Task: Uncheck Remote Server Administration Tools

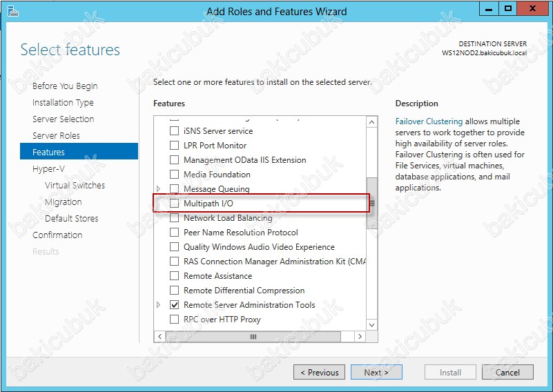Action: click(174, 304)
